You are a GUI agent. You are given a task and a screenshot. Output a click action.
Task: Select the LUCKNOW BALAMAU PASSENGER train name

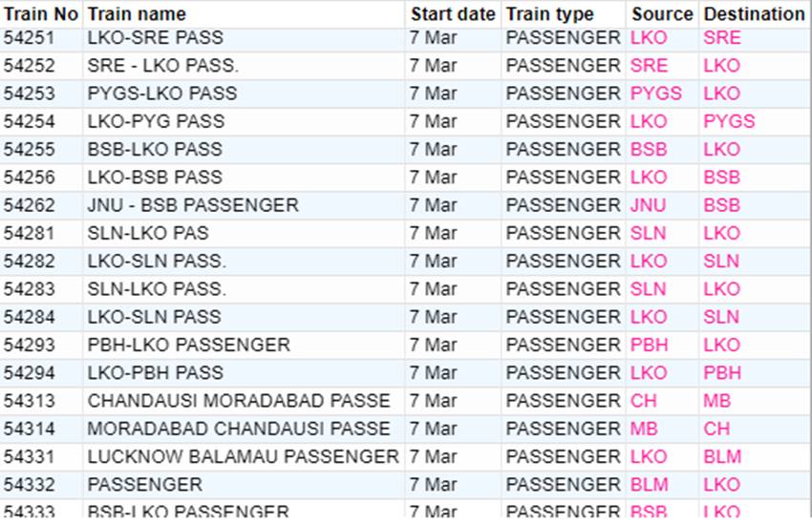(243, 457)
